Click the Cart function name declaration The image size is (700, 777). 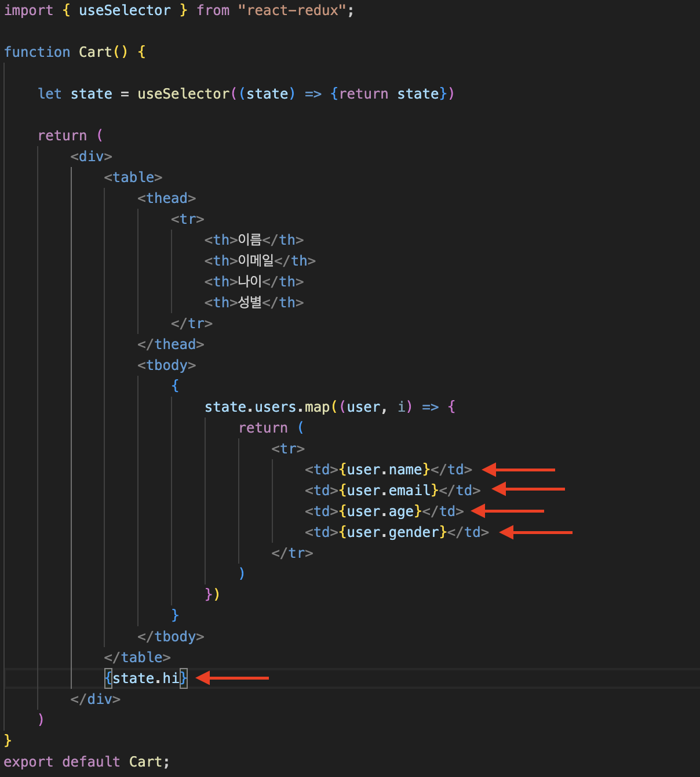[95, 52]
